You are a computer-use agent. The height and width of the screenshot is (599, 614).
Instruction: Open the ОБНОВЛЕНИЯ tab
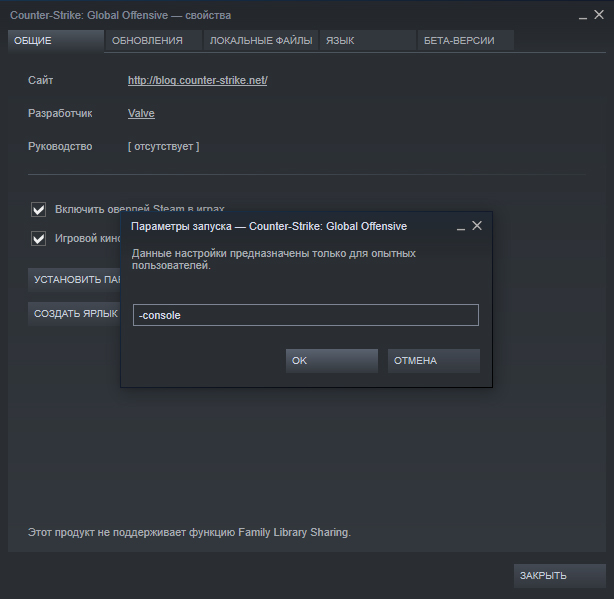click(154, 41)
